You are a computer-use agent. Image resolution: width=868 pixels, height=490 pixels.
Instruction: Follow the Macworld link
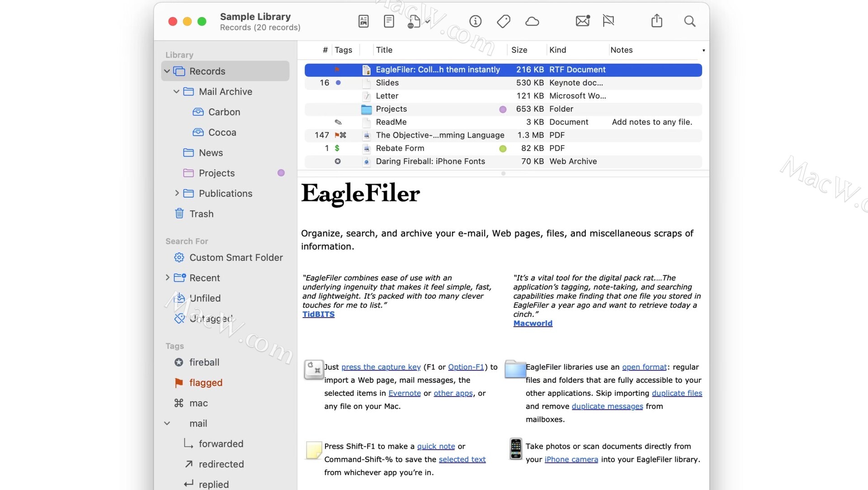click(533, 323)
